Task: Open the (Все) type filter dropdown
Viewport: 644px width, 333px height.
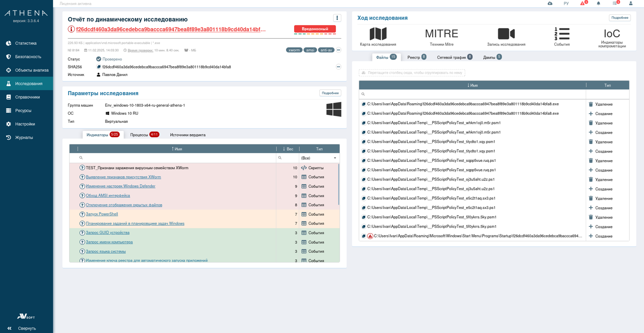Action: click(319, 158)
